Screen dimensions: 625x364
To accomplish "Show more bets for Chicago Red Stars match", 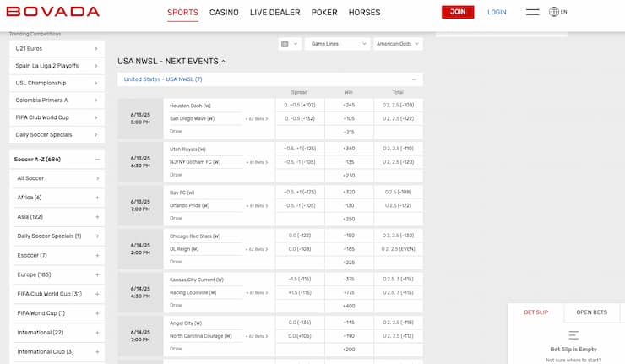I will coord(257,249).
